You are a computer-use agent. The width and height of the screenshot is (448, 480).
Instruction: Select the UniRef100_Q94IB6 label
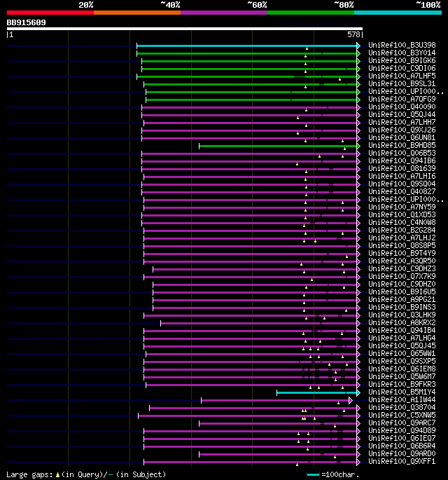click(x=402, y=160)
